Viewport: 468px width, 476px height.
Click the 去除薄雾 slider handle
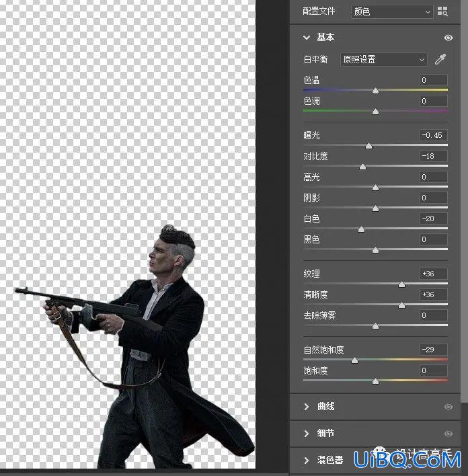[375, 326]
